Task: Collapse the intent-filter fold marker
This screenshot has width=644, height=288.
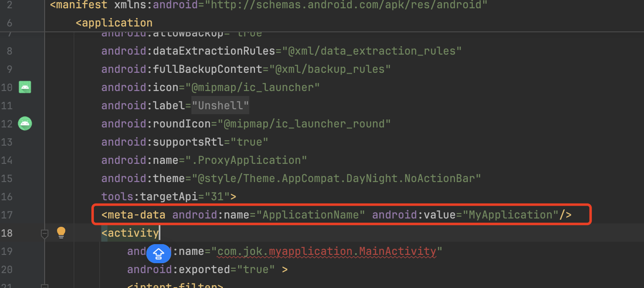Action: point(45,286)
